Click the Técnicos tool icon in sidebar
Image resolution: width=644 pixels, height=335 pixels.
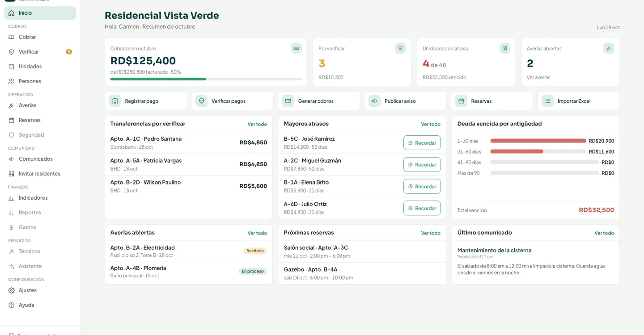tap(12, 251)
